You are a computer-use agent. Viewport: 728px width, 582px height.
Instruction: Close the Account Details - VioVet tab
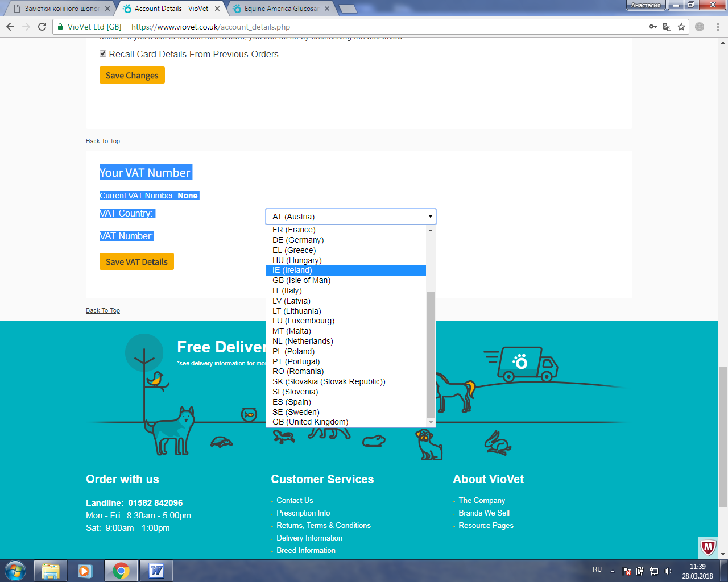[x=217, y=9]
